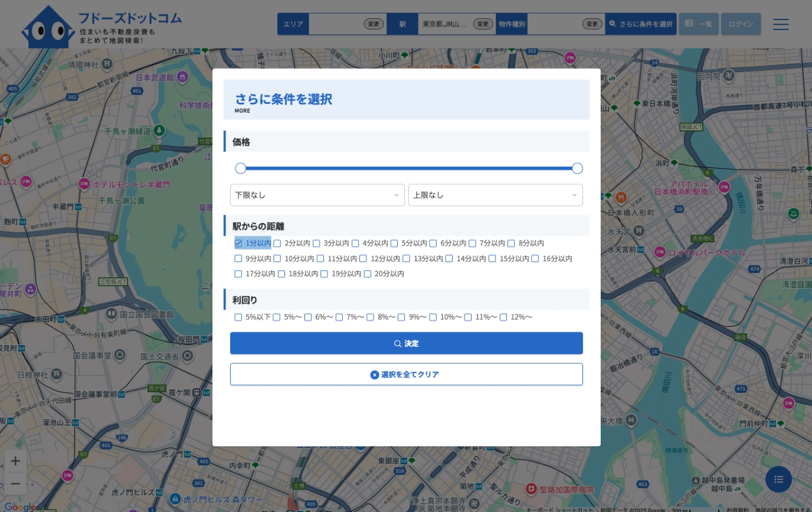The height and width of the screenshot is (512, 812).
Task: Expand the 上限なし price dropdown
Action: tap(495, 195)
